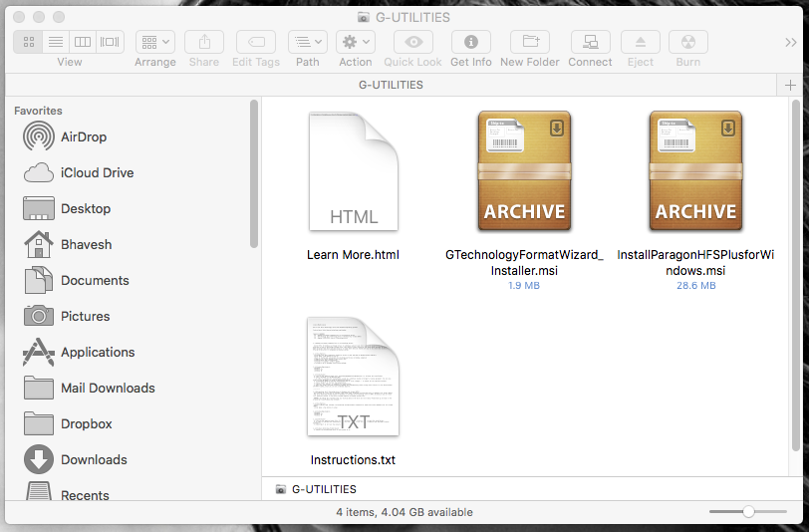Select the G-UTILITIES tab

(391, 85)
